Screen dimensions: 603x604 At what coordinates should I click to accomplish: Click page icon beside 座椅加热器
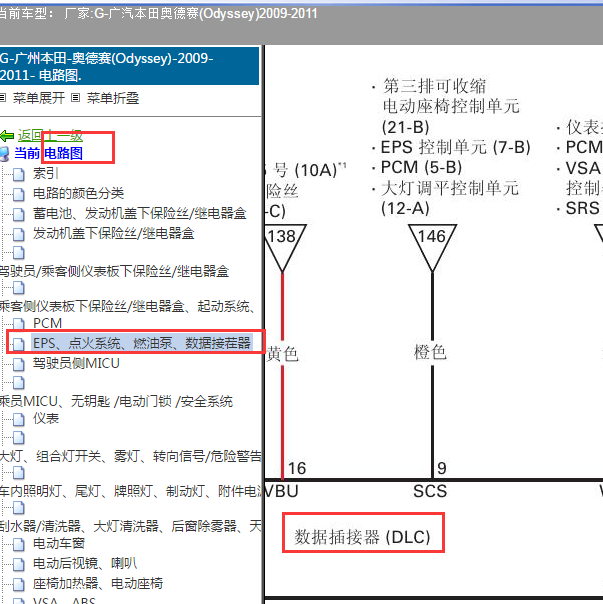click(18, 584)
